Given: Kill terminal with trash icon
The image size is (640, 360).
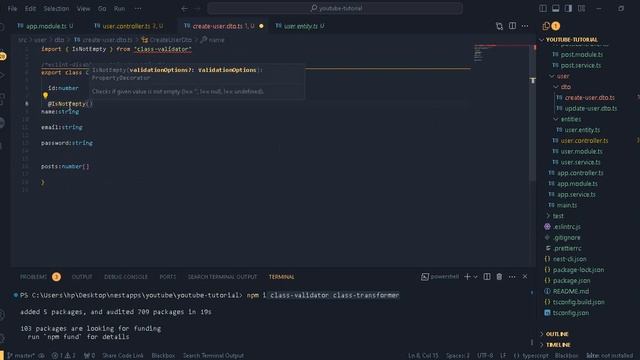Looking at the screenshot, I should pyautogui.click(x=499, y=277).
